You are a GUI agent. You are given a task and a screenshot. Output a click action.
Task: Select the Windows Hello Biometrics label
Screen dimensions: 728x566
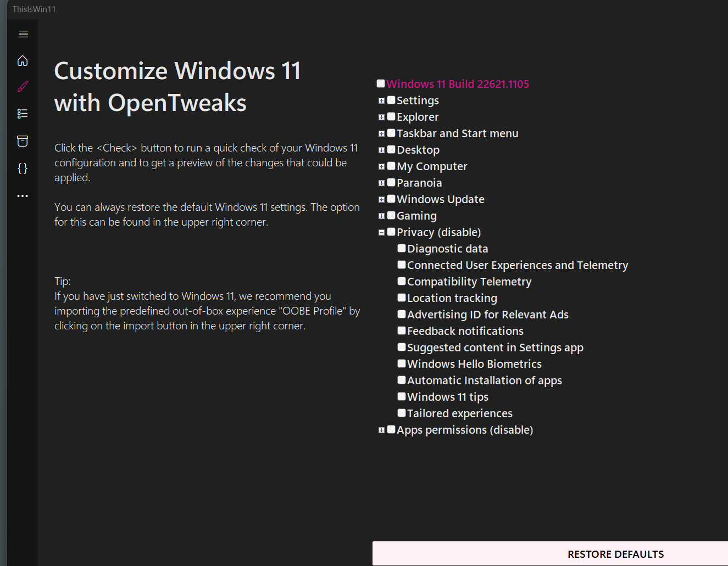point(474,364)
